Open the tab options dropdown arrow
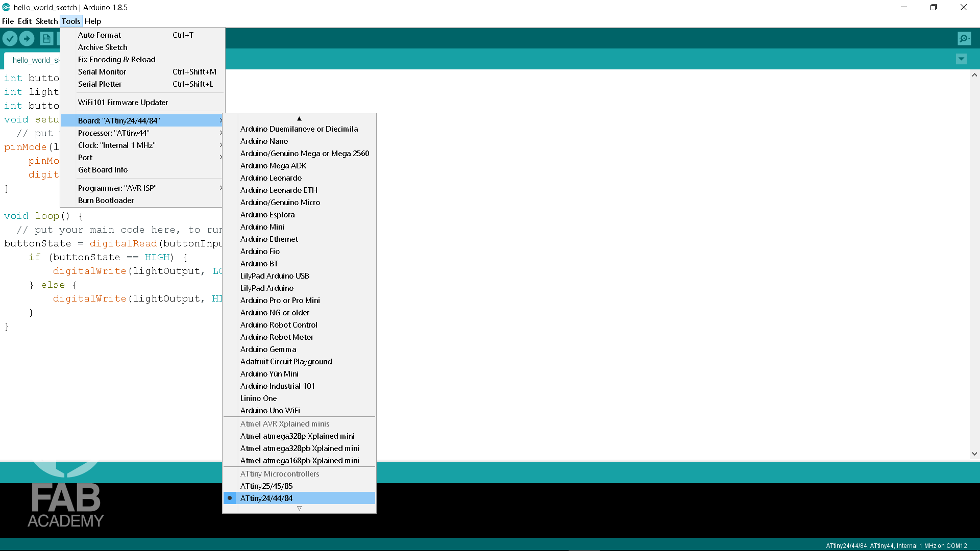This screenshot has height=551, width=980. (x=961, y=59)
